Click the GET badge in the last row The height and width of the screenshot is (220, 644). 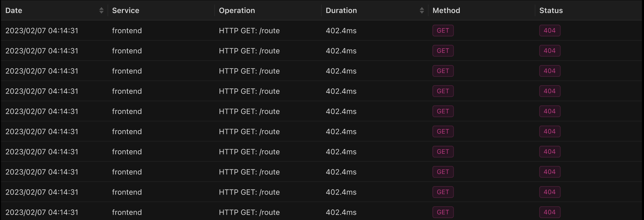point(443,212)
